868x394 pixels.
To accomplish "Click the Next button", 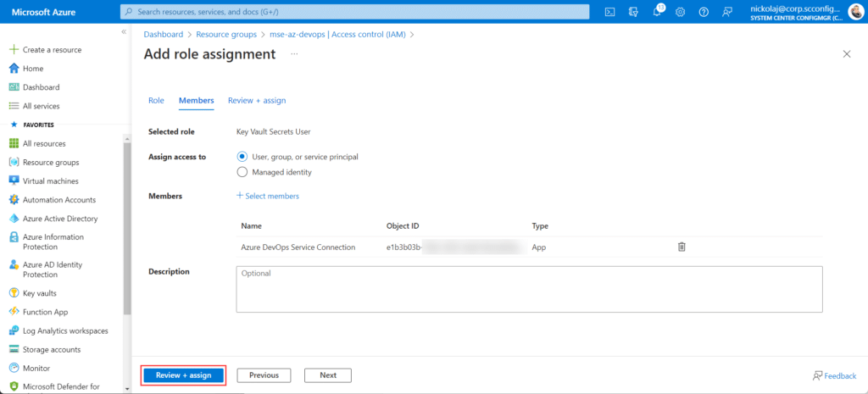I will coord(328,375).
